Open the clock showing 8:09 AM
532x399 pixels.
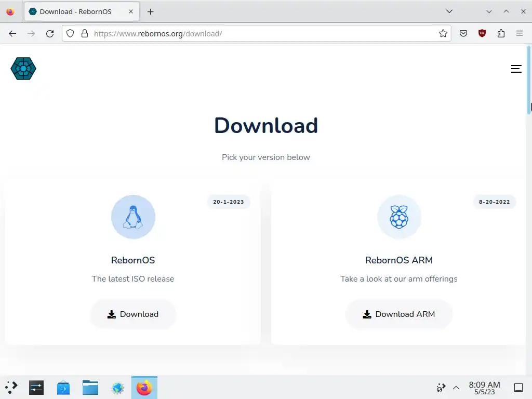pyautogui.click(x=484, y=388)
